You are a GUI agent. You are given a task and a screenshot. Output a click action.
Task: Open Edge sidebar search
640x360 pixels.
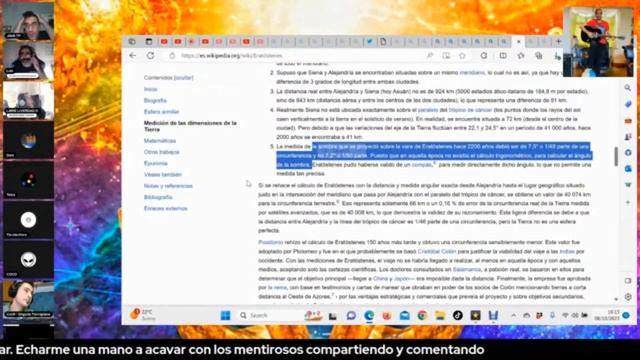(628, 88)
